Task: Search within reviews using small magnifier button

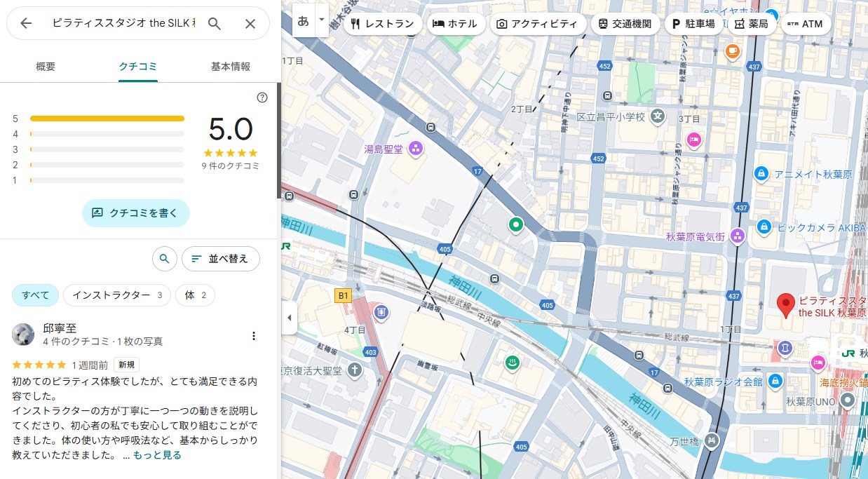Action: (x=164, y=259)
